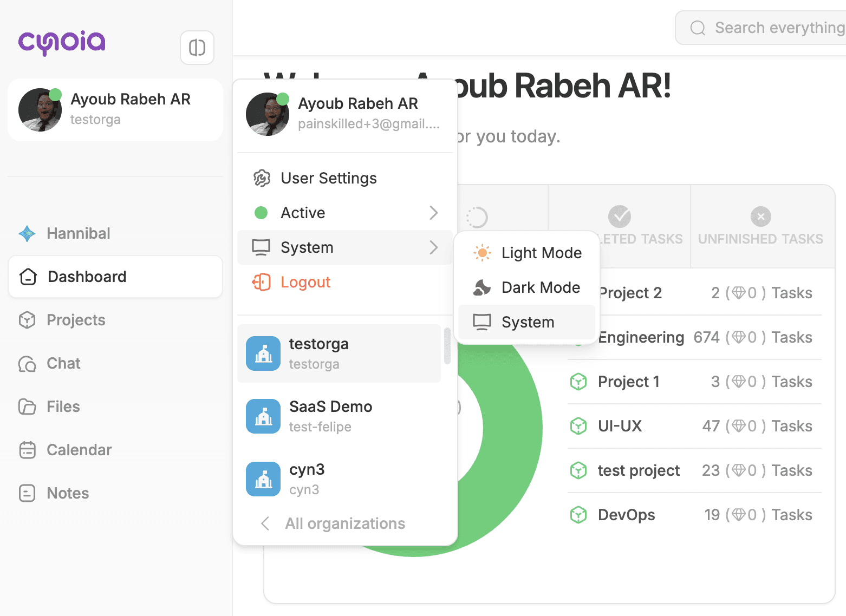Click the Calendar icon in sidebar
The image size is (846, 616).
pos(27,450)
